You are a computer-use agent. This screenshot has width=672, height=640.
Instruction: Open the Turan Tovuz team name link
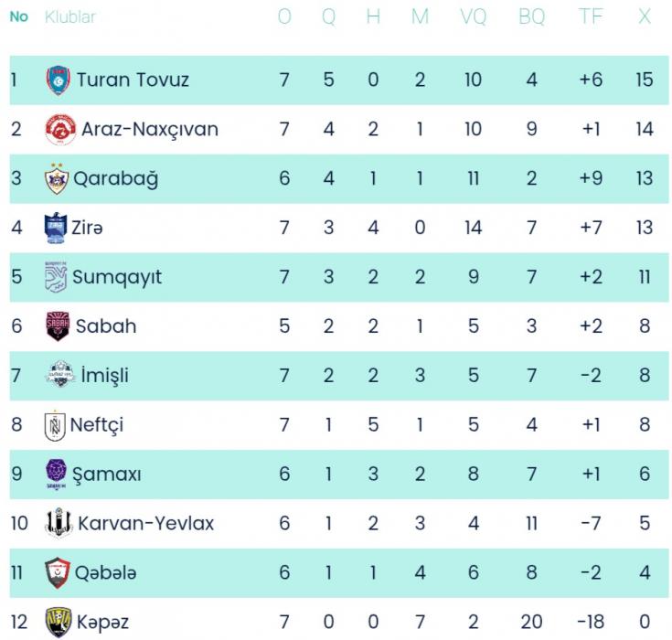pos(133,80)
